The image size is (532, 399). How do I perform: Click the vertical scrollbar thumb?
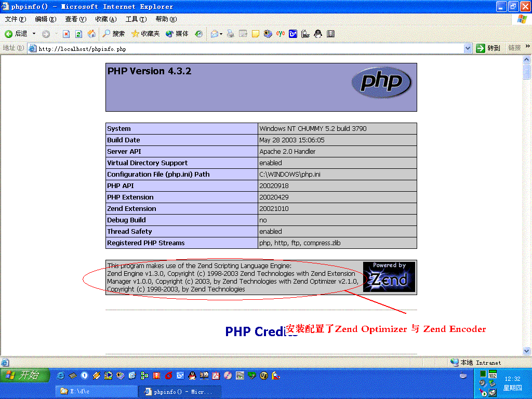pyautogui.click(x=527, y=71)
